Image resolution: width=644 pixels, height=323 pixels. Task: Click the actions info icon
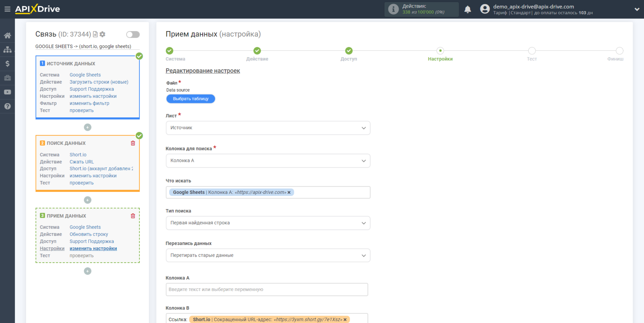click(393, 9)
